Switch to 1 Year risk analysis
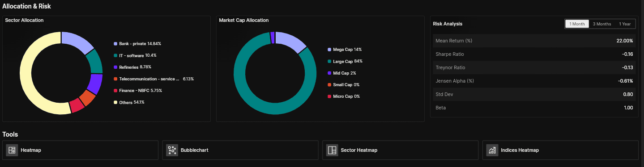This screenshot has height=167, width=644. tap(625, 24)
